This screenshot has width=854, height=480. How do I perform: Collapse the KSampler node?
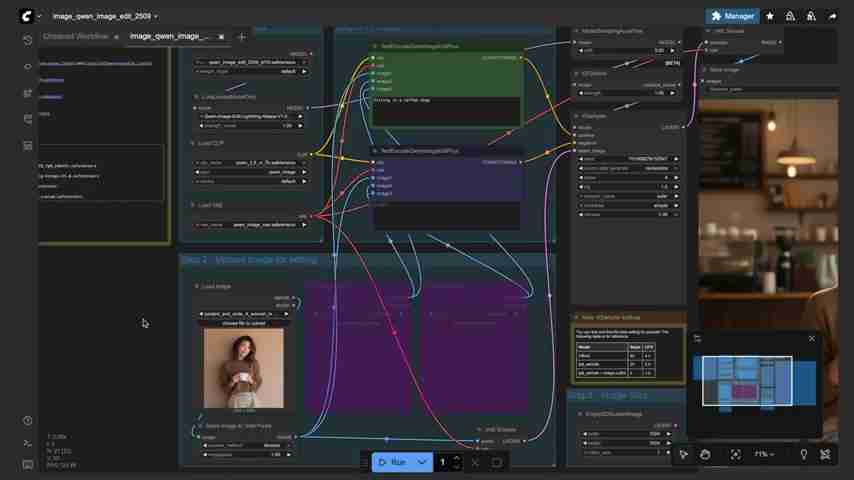(576, 116)
